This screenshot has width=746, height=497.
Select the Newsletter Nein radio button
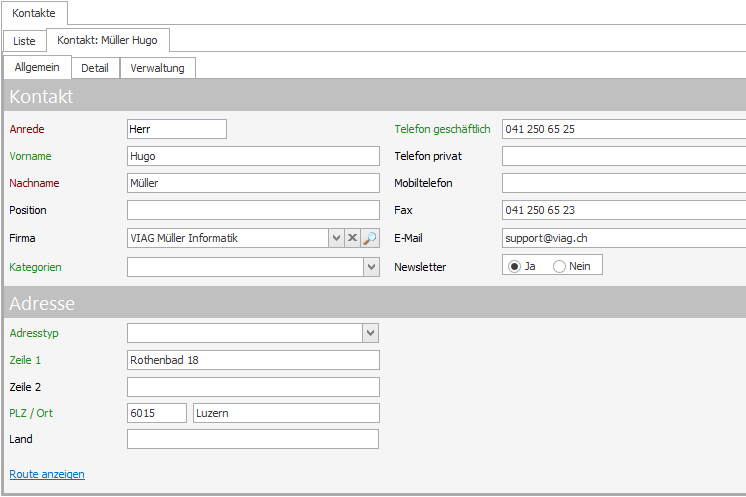[559, 266]
